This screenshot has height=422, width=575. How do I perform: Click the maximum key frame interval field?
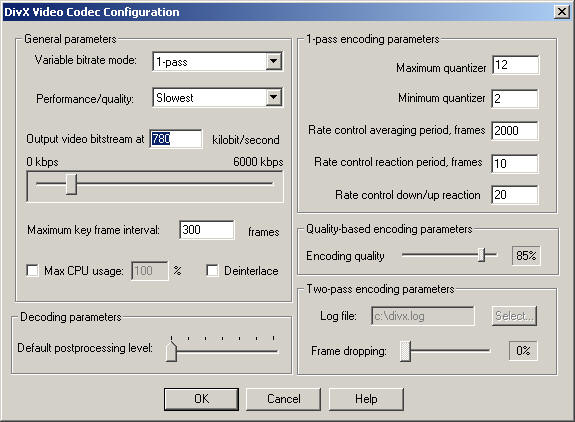(x=207, y=230)
